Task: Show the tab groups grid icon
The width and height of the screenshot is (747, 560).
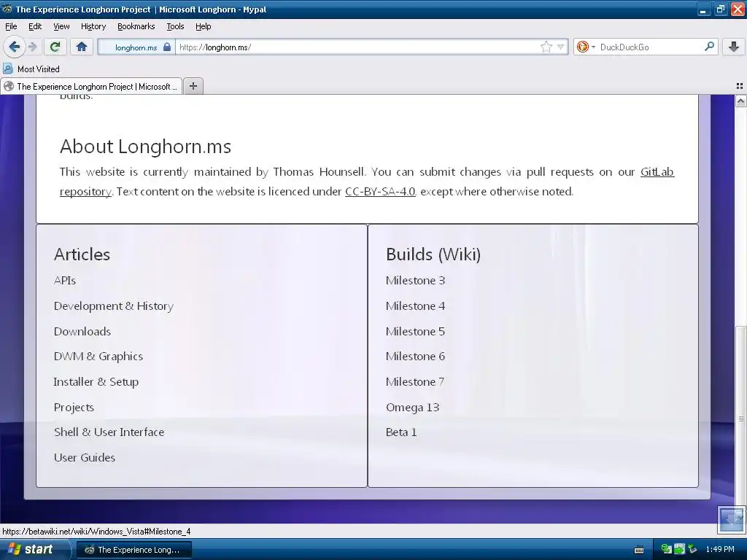Action: click(x=740, y=86)
